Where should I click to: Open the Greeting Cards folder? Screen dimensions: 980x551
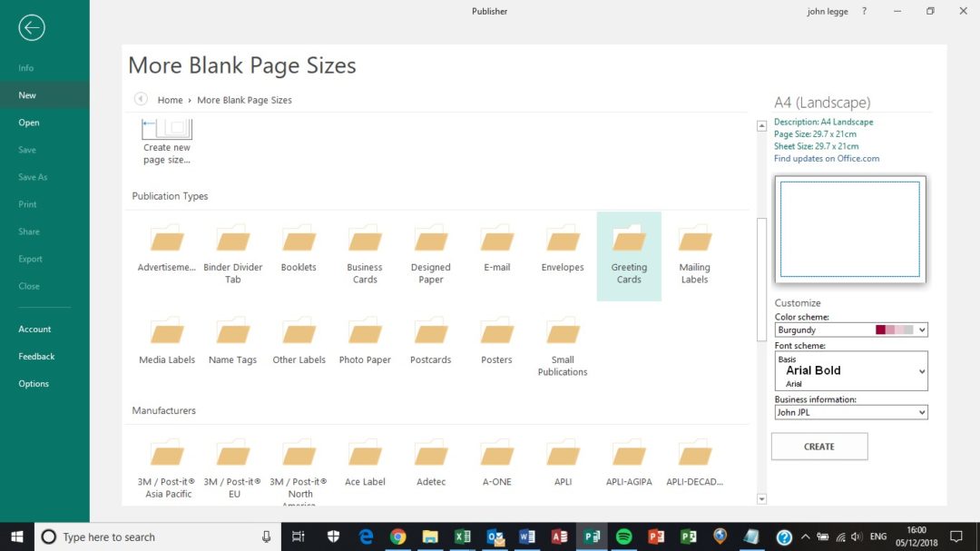click(629, 256)
